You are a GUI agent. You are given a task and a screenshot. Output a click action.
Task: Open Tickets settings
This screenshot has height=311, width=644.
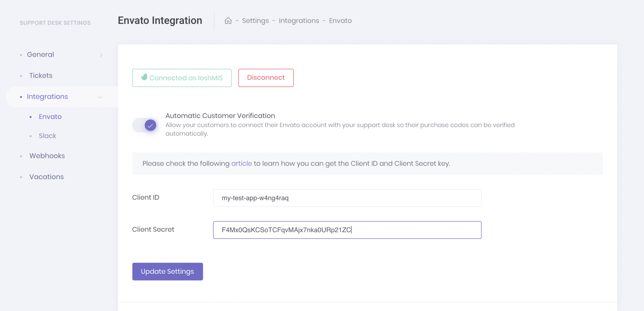[41, 75]
